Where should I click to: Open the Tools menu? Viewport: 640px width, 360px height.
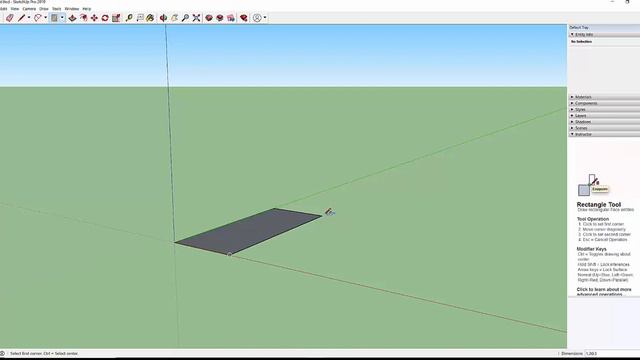57,9
